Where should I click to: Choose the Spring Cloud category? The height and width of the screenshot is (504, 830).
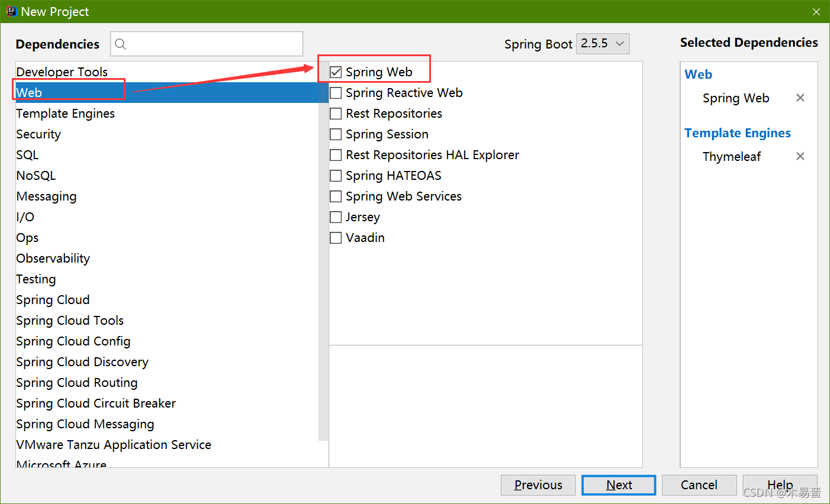167,300
